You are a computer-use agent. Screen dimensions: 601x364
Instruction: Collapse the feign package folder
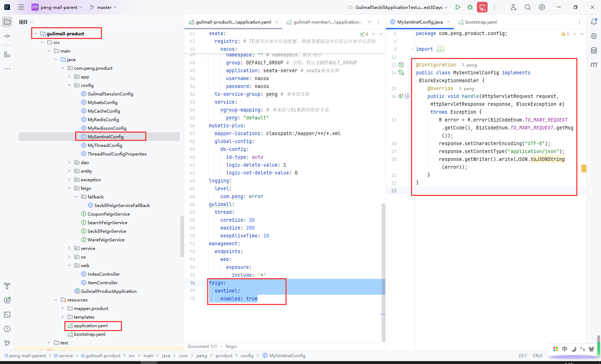69,188
